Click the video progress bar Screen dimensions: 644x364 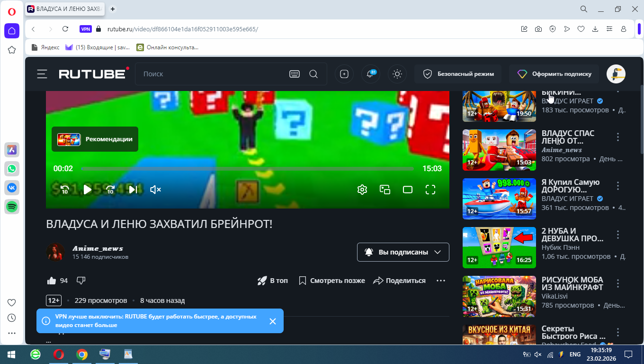pyautogui.click(x=247, y=169)
